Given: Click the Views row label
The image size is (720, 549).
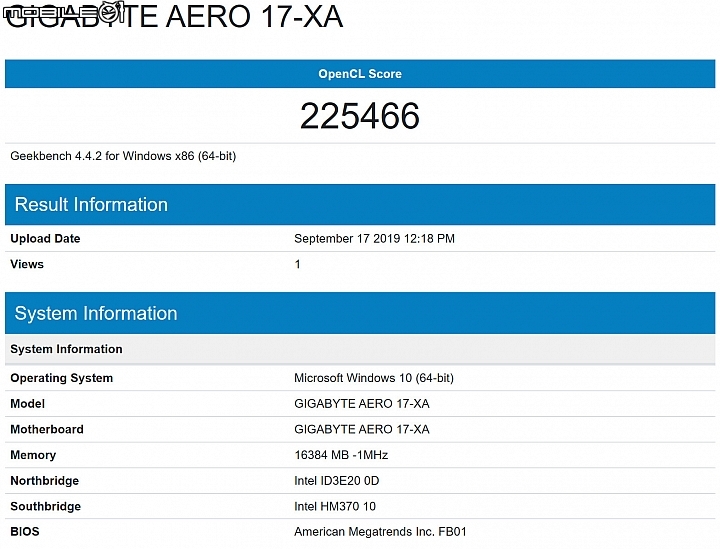Looking at the screenshot, I should coord(27,264).
